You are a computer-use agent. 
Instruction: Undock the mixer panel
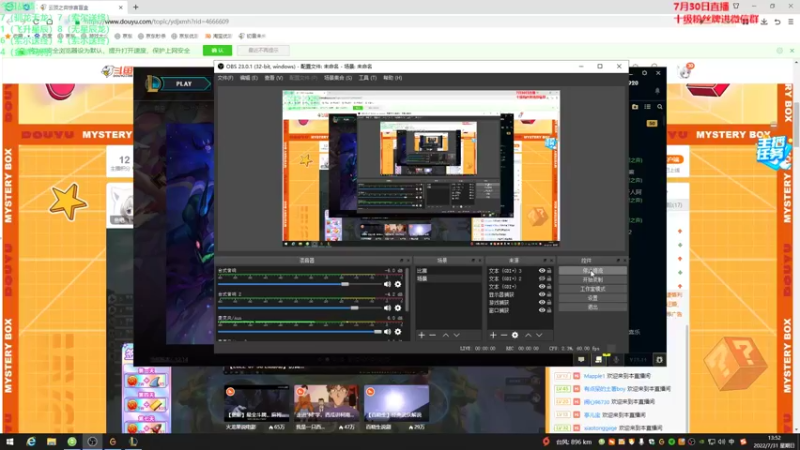[402, 261]
